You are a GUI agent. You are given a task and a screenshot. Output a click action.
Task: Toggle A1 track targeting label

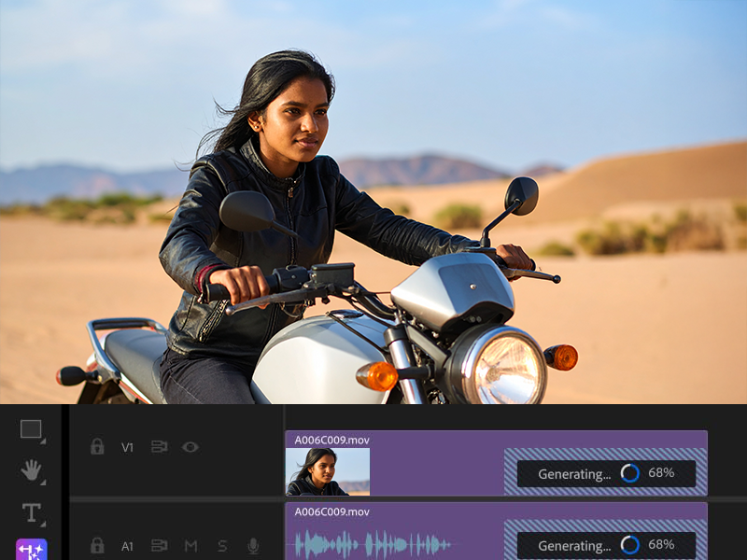coord(128,546)
